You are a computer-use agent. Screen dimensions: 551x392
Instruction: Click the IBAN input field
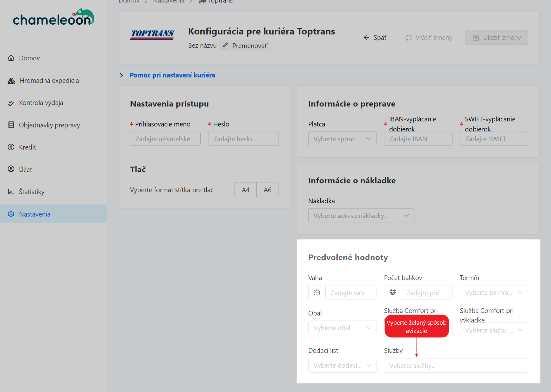[x=418, y=139]
